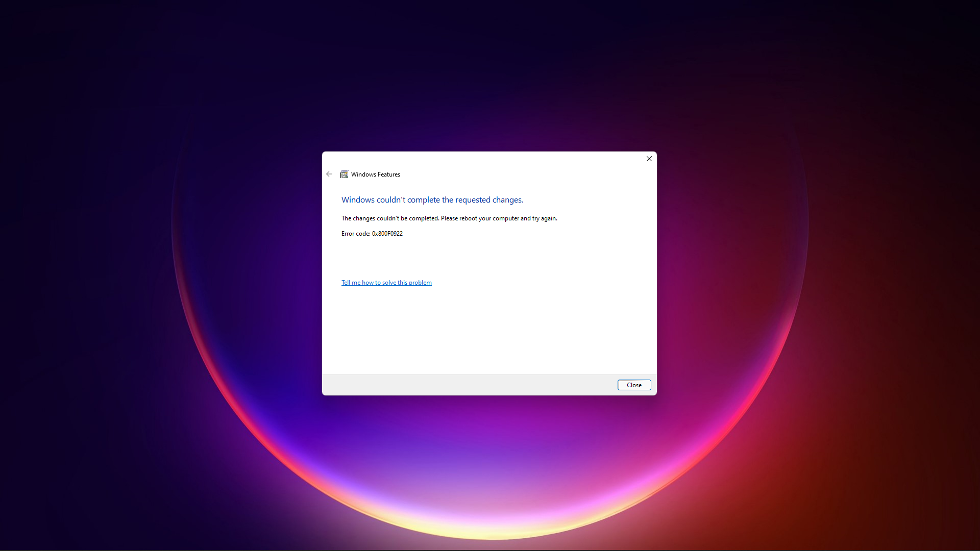The image size is (980, 551).
Task: Close dialog with the X icon
Action: click(x=649, y=159)
